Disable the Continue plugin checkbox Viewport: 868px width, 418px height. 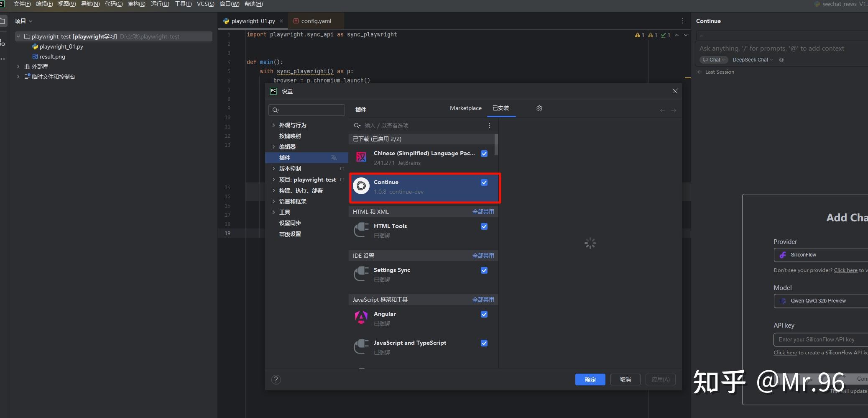click(484, 182)
